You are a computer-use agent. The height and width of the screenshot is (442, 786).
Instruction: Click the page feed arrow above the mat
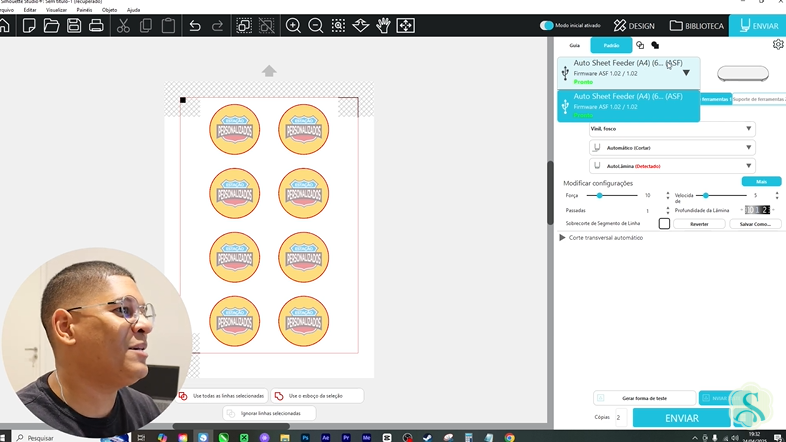[269, 71]
